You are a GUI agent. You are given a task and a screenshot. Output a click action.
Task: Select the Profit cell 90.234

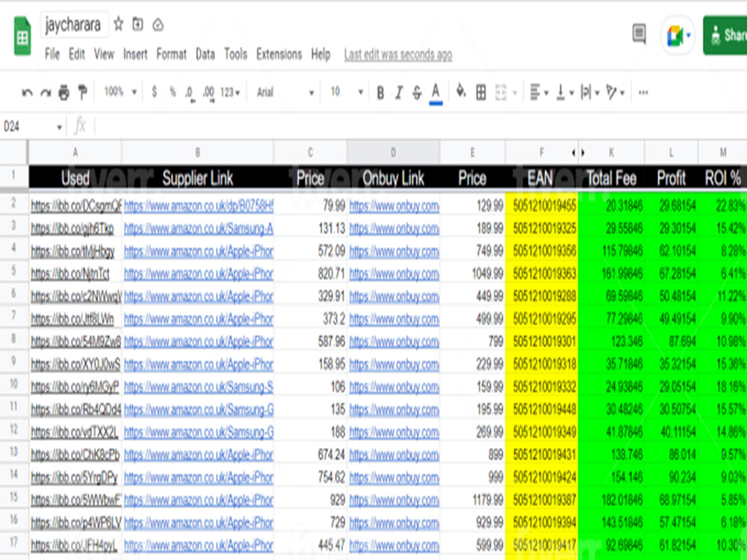click(672, 477)
